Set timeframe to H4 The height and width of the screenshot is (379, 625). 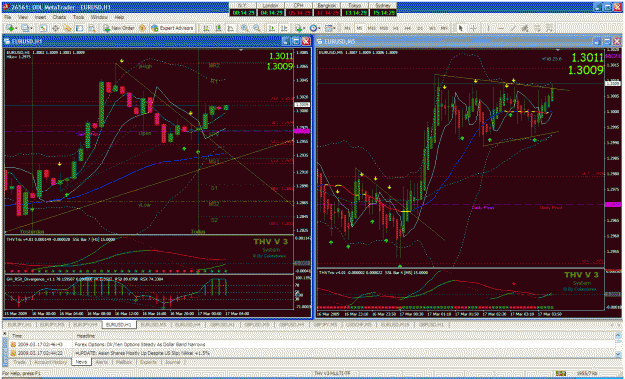pos(408,28)
